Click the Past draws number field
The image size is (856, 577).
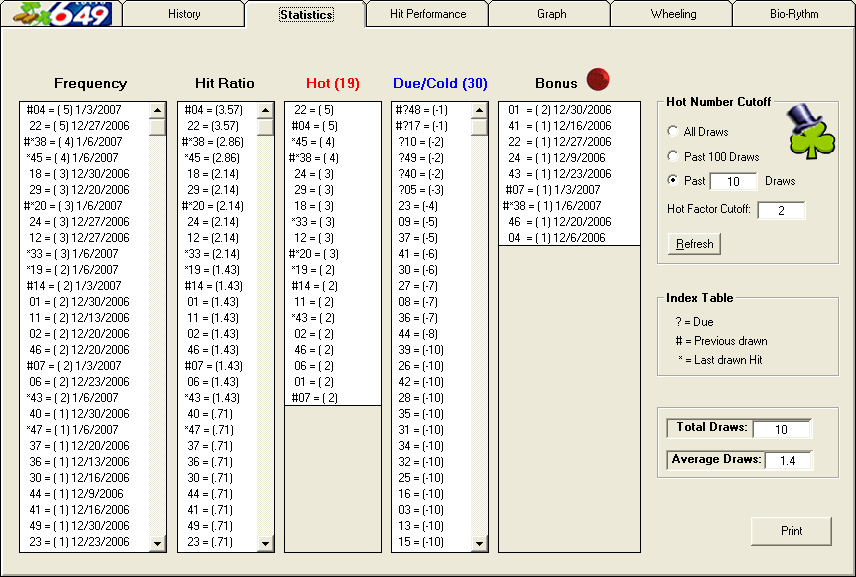click(734, 182)
